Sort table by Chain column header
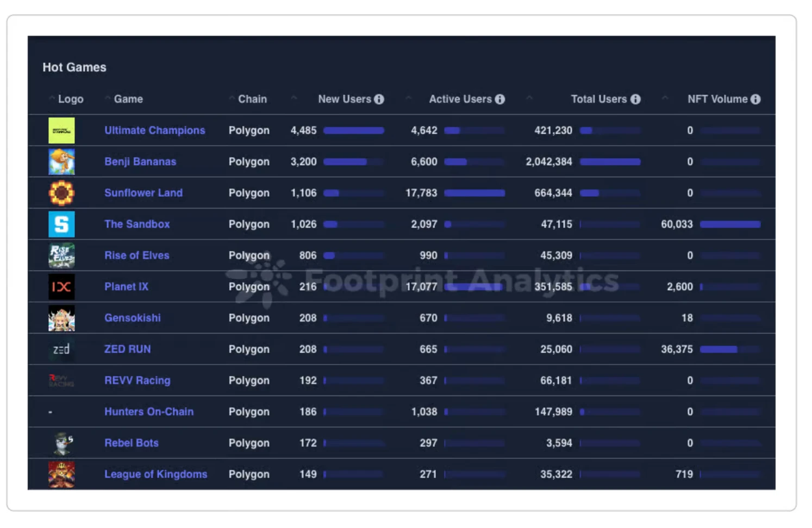The image size is (812, 528). point(252,99)
